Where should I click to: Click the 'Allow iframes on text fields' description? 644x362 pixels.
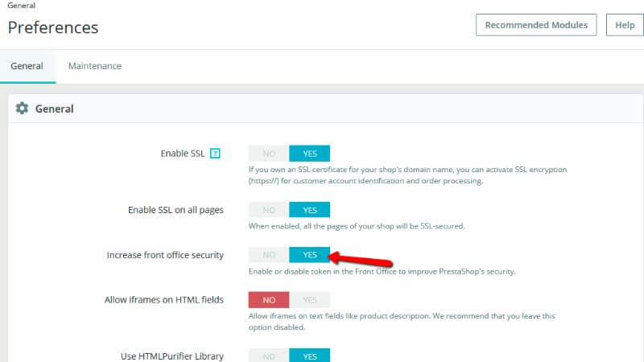coord(402,321)
